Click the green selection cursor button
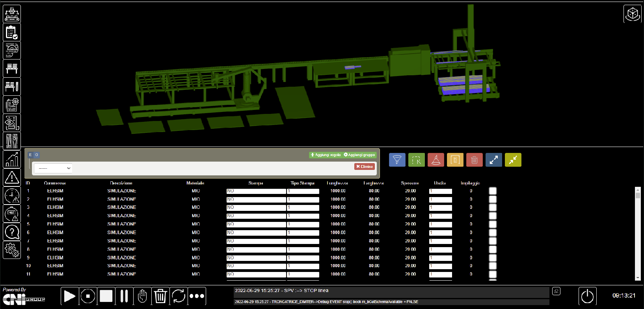The width and height of the screenshot is (644, 309). pyautogui.click(x=417, y=160)
